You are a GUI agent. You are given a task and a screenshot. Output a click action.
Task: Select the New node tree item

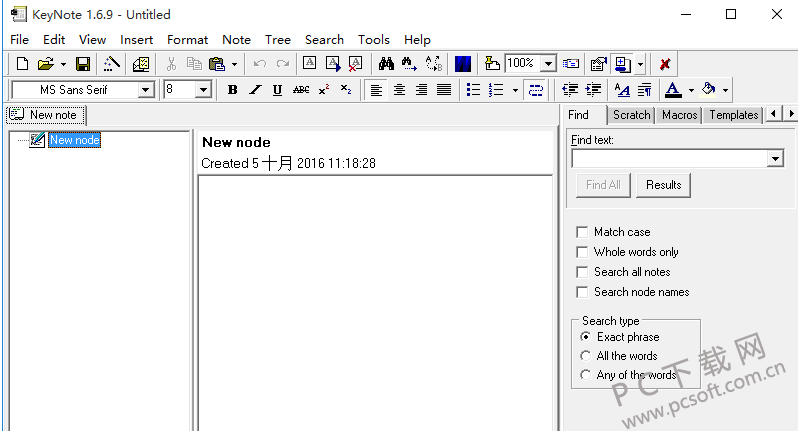(75, 140)
